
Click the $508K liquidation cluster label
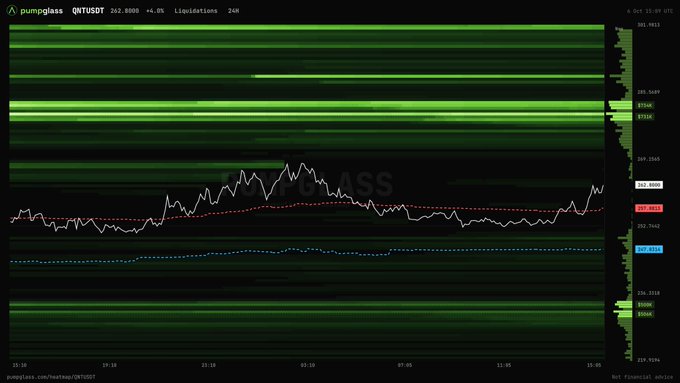point(645,304)
